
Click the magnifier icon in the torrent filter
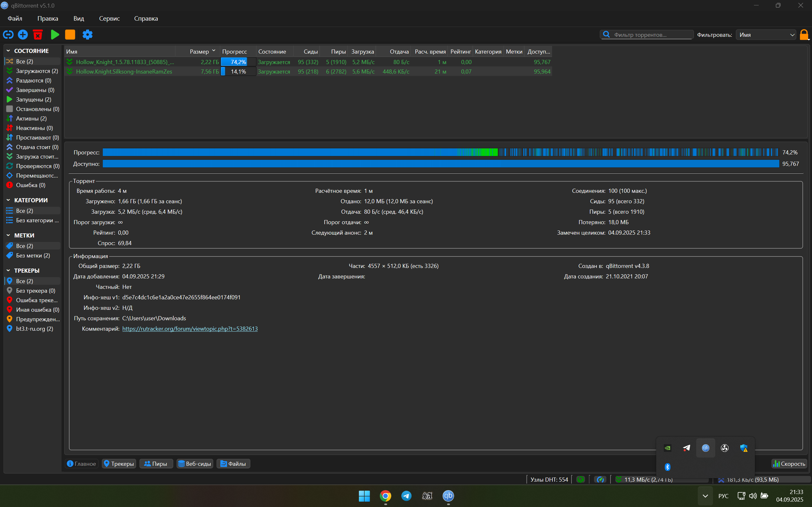click(606, 35)
